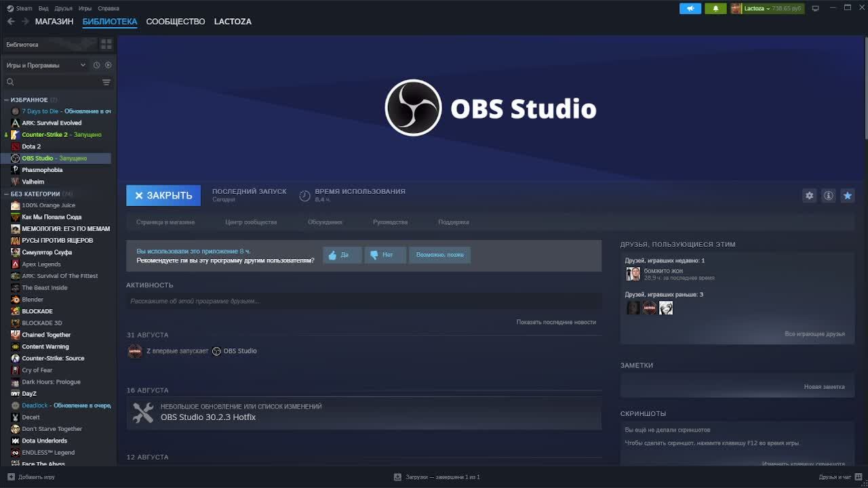Viewport: 868px width, 488px height.
Task: Open the Справка menu
Action: click(108, 8)
